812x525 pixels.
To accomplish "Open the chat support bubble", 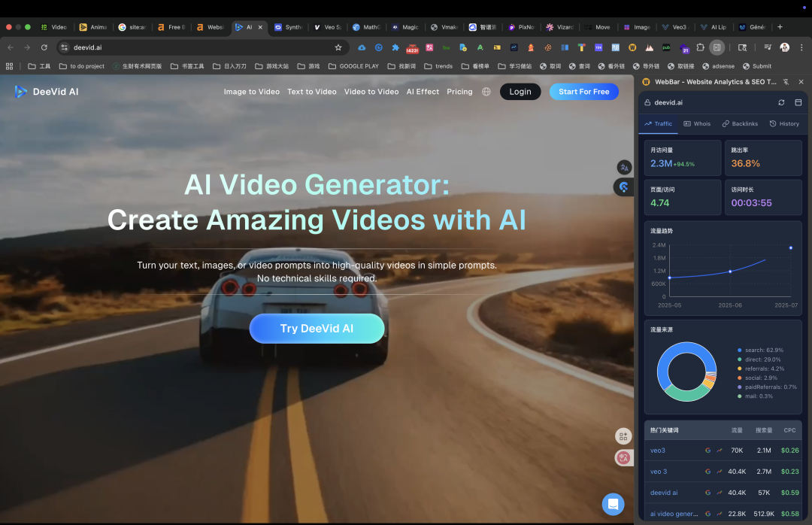I will pyautogui.click(x=614, y=504).
